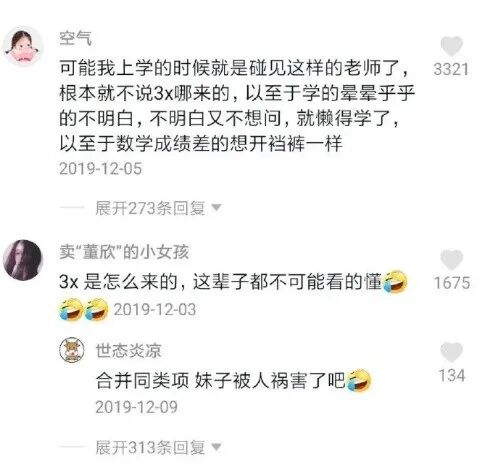Tap the like count 134

pos(452,375)
